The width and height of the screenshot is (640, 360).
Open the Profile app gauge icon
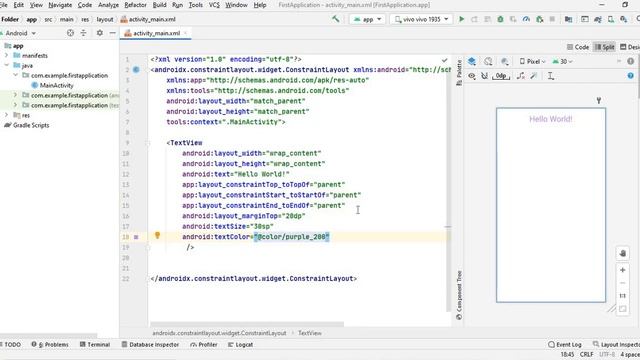click(x=526, y=19)
